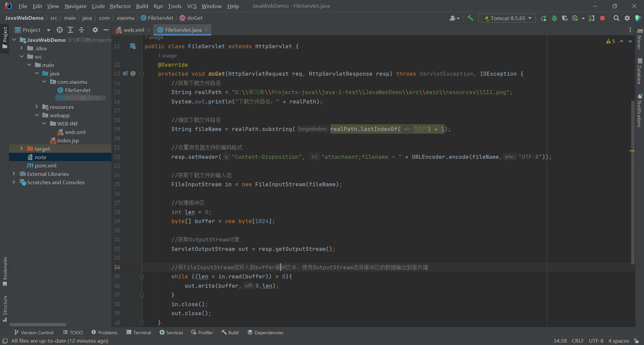This screenshot has width=644, height=345.
Task: Fold the doGet method at line 13
Action: pos(142,74)
